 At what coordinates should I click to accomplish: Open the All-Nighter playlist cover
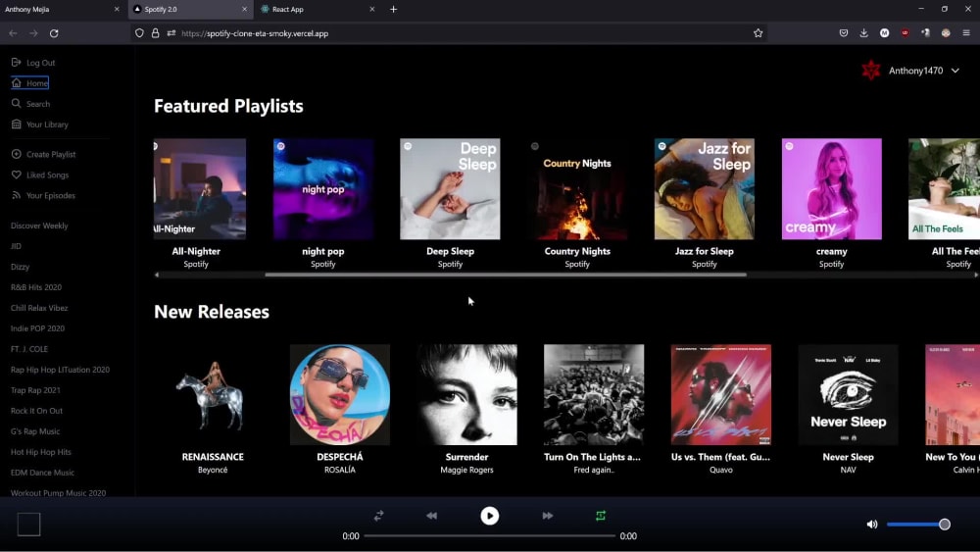pos(200,189)
